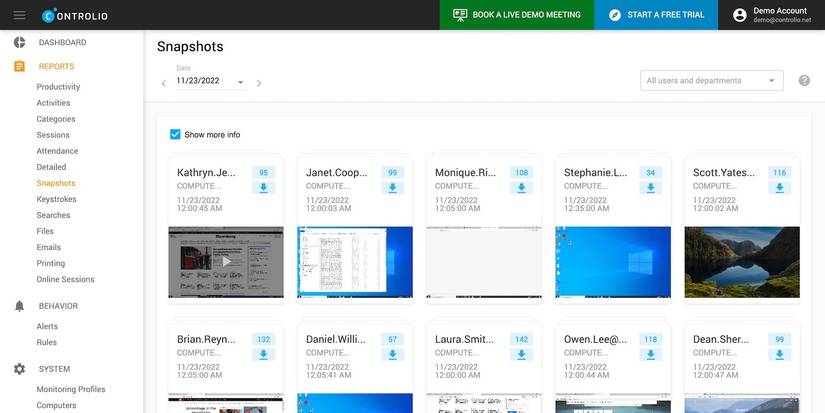
Task: Open the System section
Action: pyautogui.click(x=54, y=369)
